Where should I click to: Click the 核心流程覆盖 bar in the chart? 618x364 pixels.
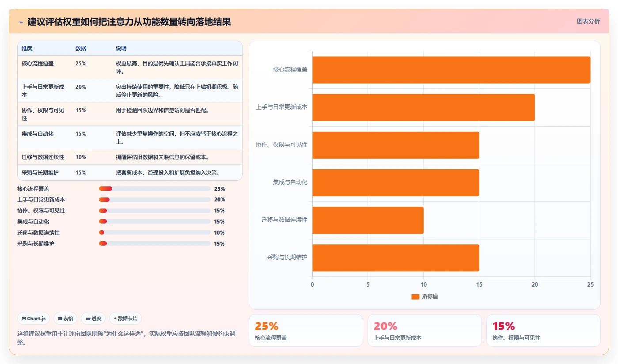451,70
